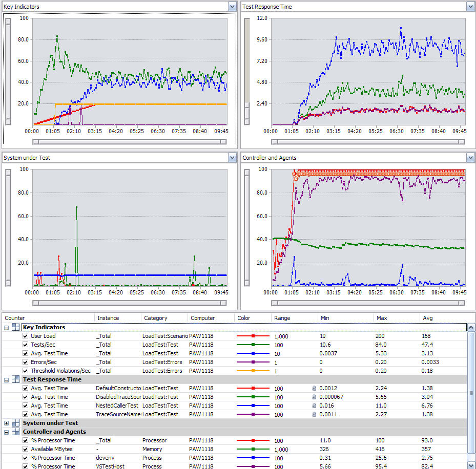Click Key Indicators graph vertical zoom slider
Screen dimensions: 476x469
click(x=8, y=72)
